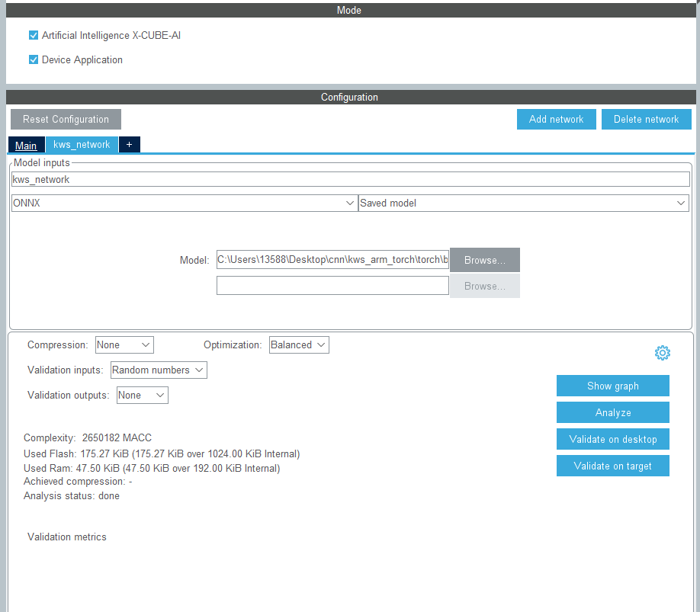Image resolution: width=700 pixels, height=612 pixels.
Task: Open the Compression dropdown
Action: click(124, 344)
